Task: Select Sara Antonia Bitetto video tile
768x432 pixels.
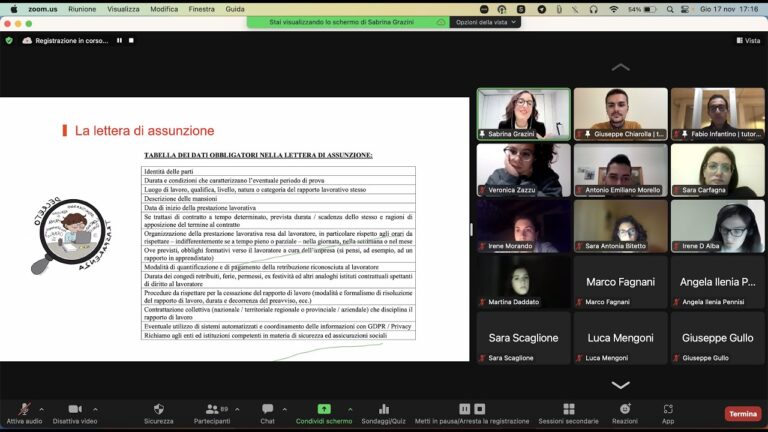Action: coord(621,226)
